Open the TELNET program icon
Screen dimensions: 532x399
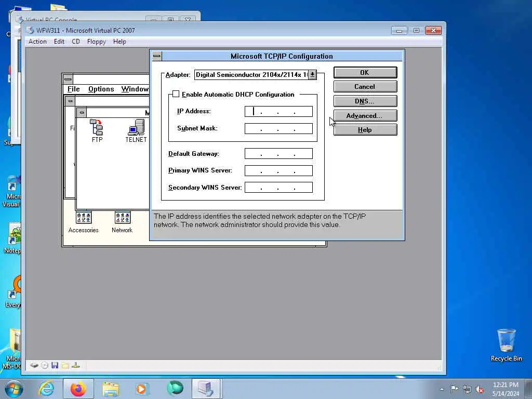[136, 130]
